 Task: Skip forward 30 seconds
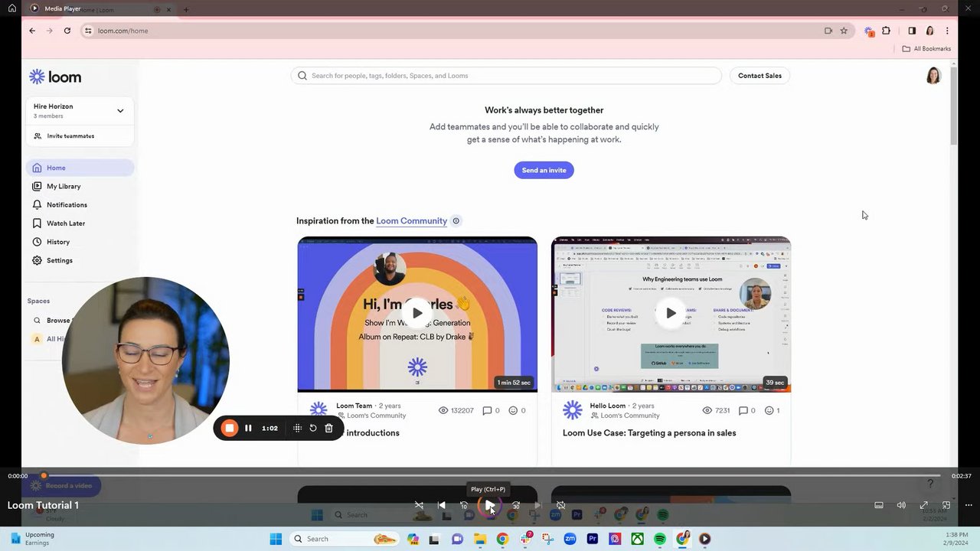tap(516, 505)
